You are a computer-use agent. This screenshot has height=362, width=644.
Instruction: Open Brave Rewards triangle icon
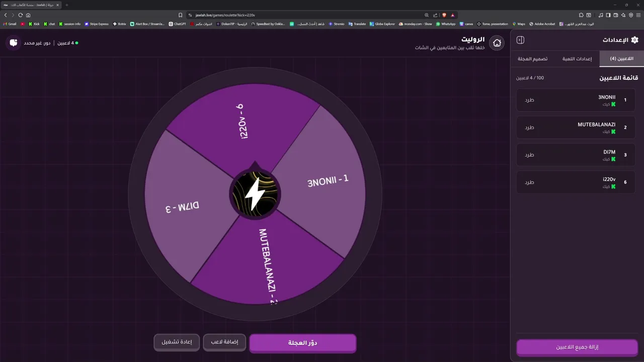click(452, 15)
